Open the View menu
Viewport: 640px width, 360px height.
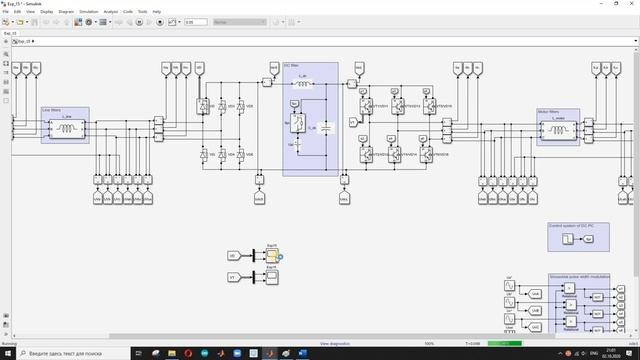30,12
